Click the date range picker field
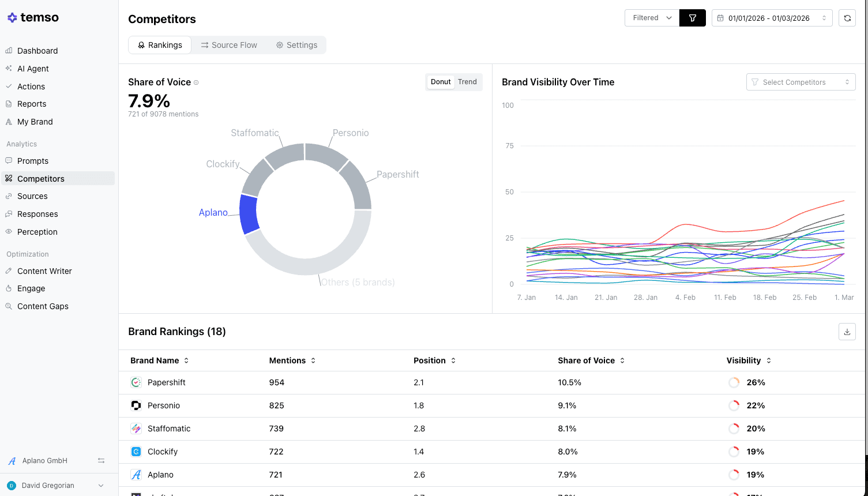The image size is (868, 496). (x=772, y=18)
